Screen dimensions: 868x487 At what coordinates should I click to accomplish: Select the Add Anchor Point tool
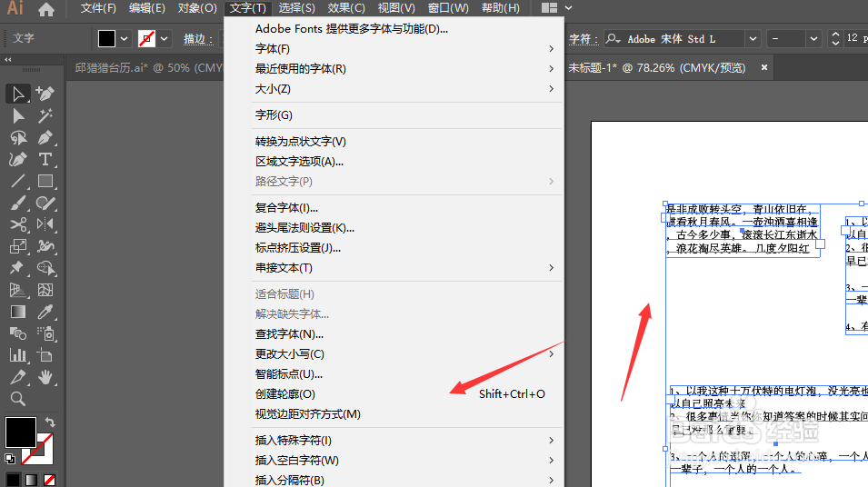[x=45, y=94]
